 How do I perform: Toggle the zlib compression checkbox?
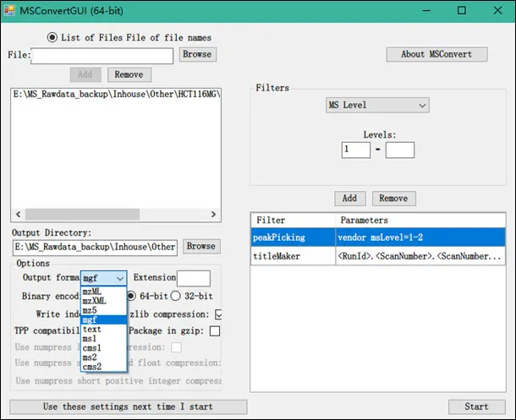click(x=218, y=314)
